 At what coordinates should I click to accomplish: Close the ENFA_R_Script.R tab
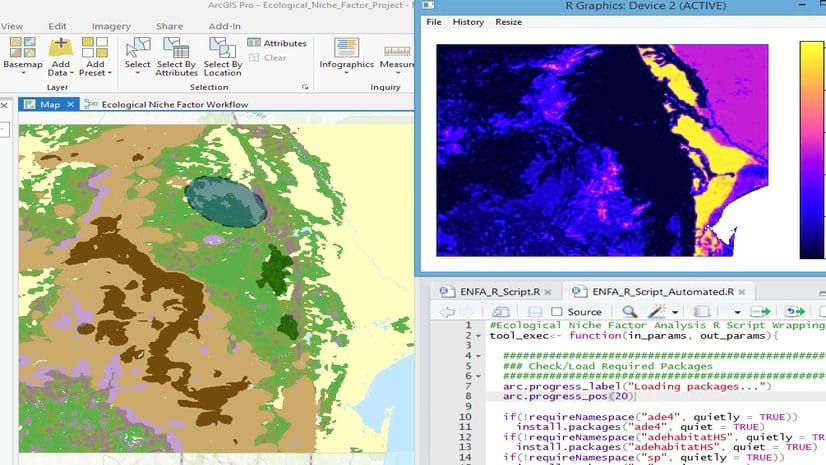point(548,292)
